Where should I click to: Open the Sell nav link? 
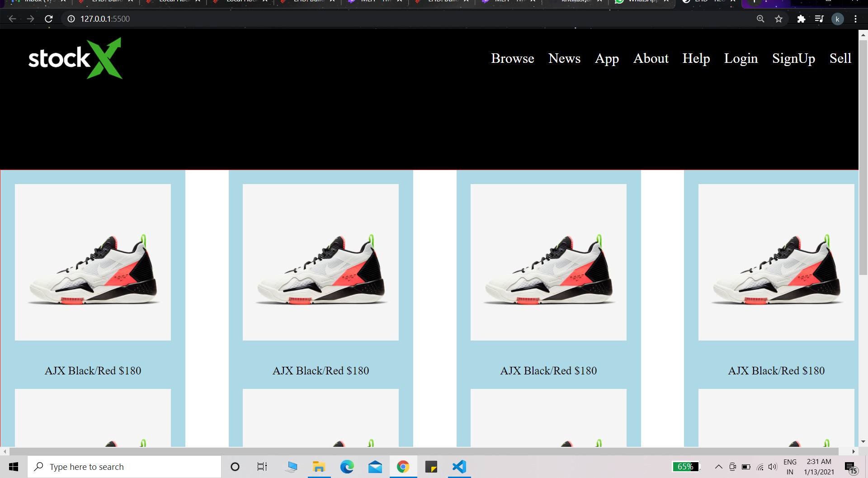[840, 58]
